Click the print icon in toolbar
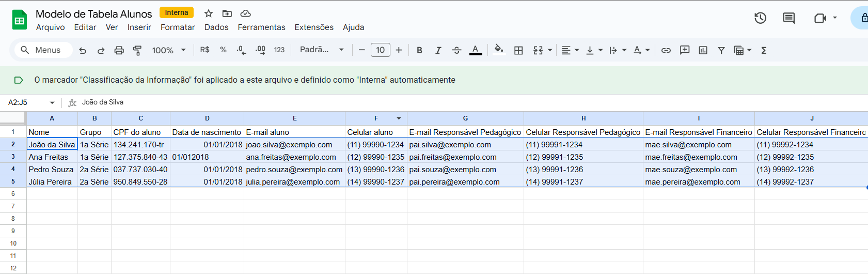This screenshot has height=274, width=868. (x=119, y=50)
